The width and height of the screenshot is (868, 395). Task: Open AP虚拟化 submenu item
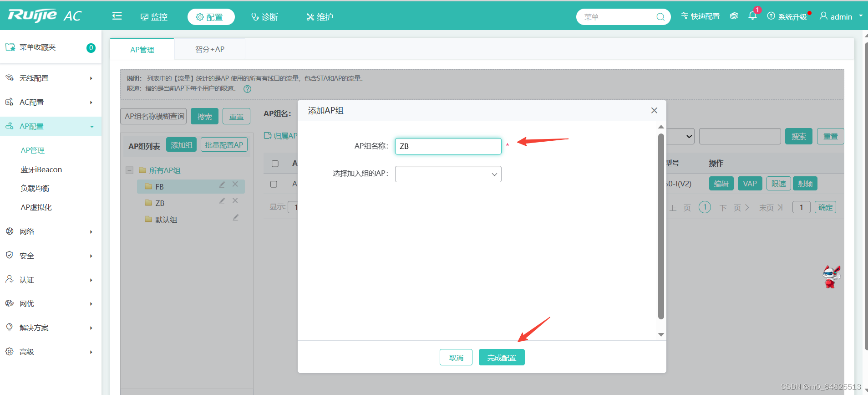[x=36, y=207]
